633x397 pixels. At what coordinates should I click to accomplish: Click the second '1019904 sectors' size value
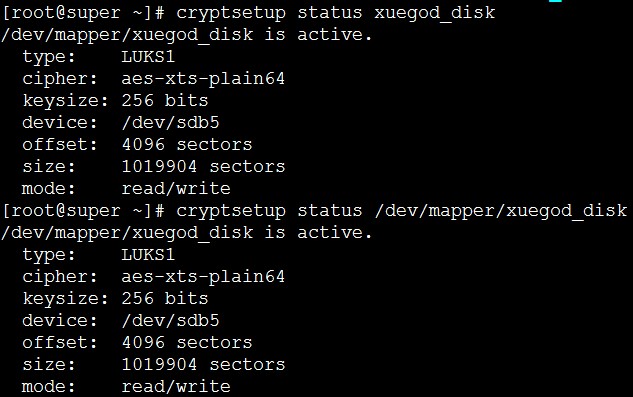coord(203,364)
